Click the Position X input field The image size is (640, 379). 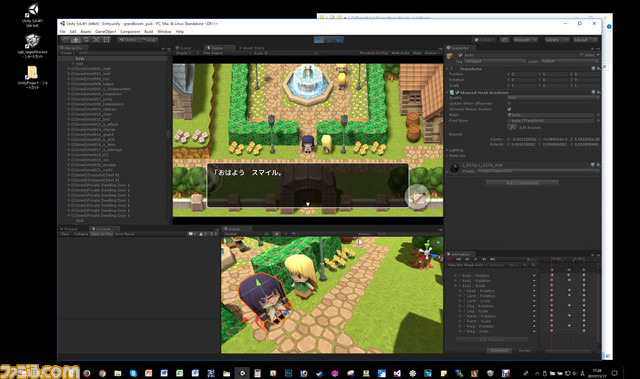coord(524,74)
